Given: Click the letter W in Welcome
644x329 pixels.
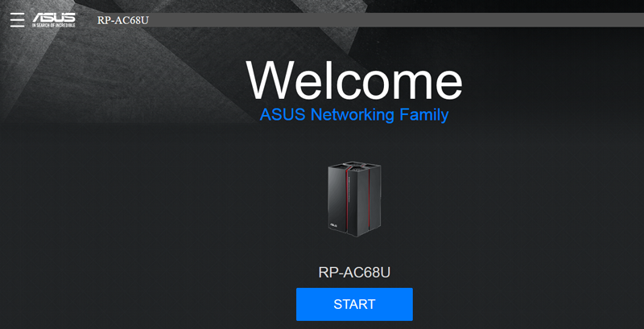Looking at the screenshot, I should [x=274, y=80].
